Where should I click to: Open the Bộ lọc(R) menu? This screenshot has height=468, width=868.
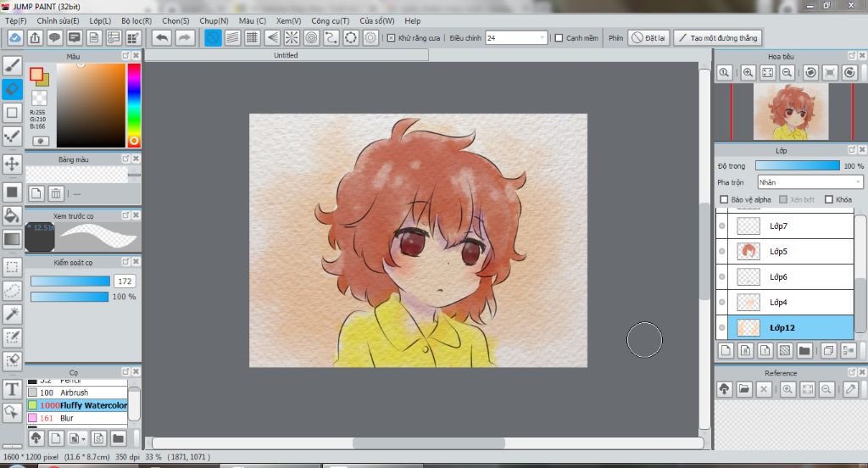tap(136, 20)
